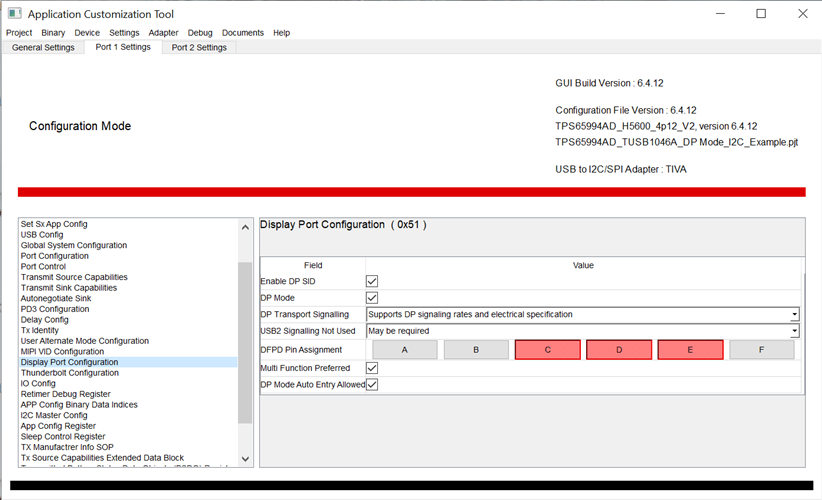Screen dimensions: 822x500
Task: Select DFPD pin assignment F button
Action: point(762,350)
